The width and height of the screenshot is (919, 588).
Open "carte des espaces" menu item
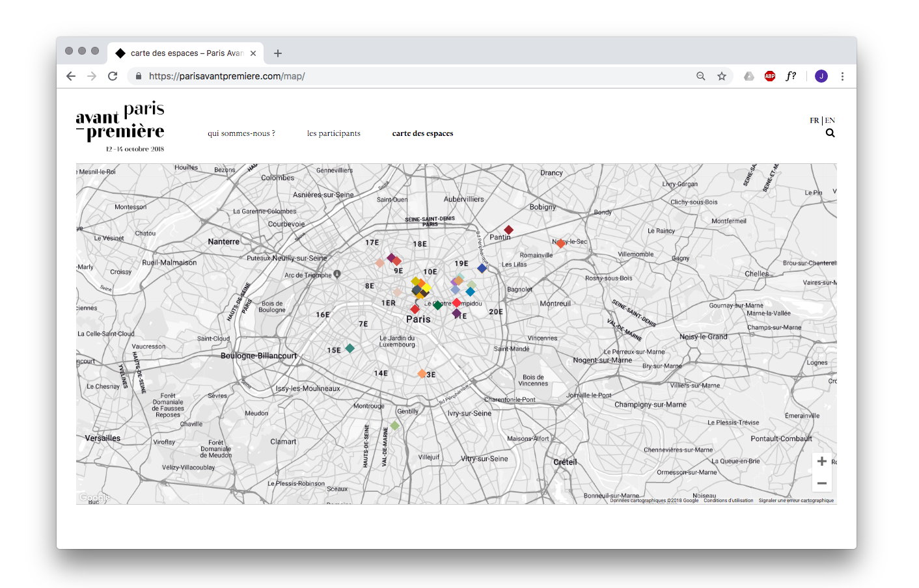(x=422, y=133)
